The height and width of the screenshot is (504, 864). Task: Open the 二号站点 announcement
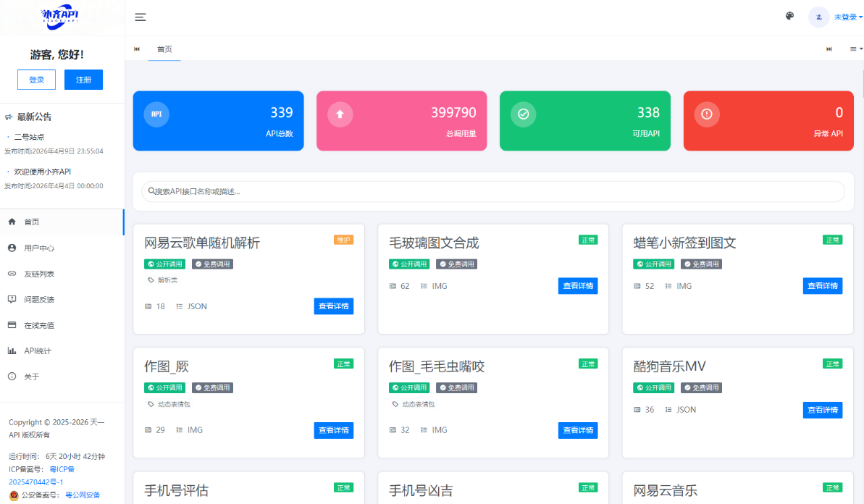pos(29,137)
